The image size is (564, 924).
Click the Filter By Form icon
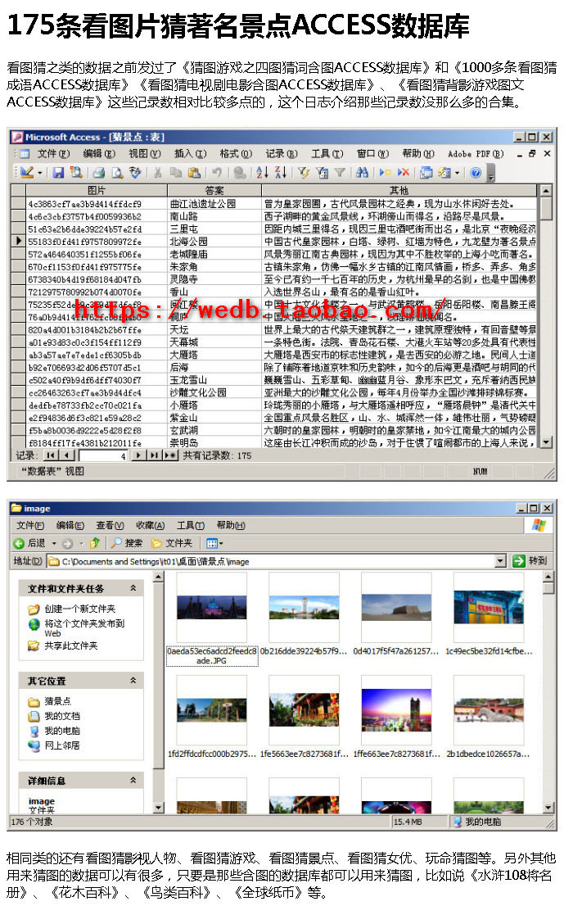pos(322,172)
